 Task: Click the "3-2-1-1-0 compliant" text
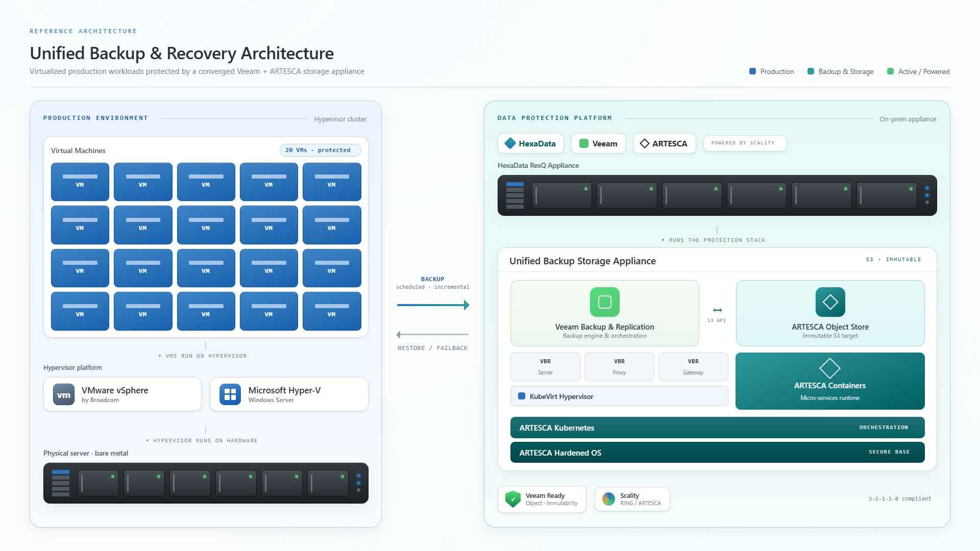pyautogui.click(x=900, y=499)
